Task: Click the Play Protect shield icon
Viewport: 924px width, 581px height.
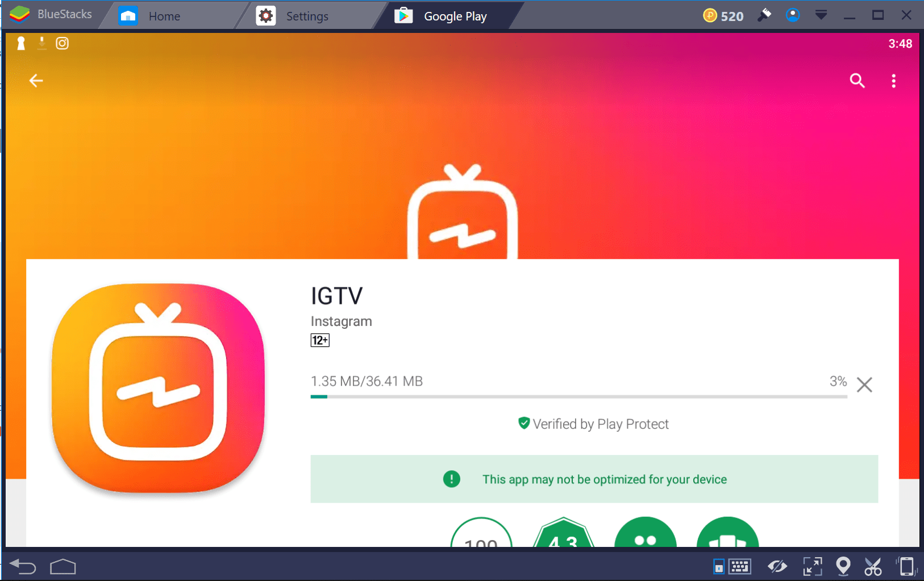Action: (524, 423)
